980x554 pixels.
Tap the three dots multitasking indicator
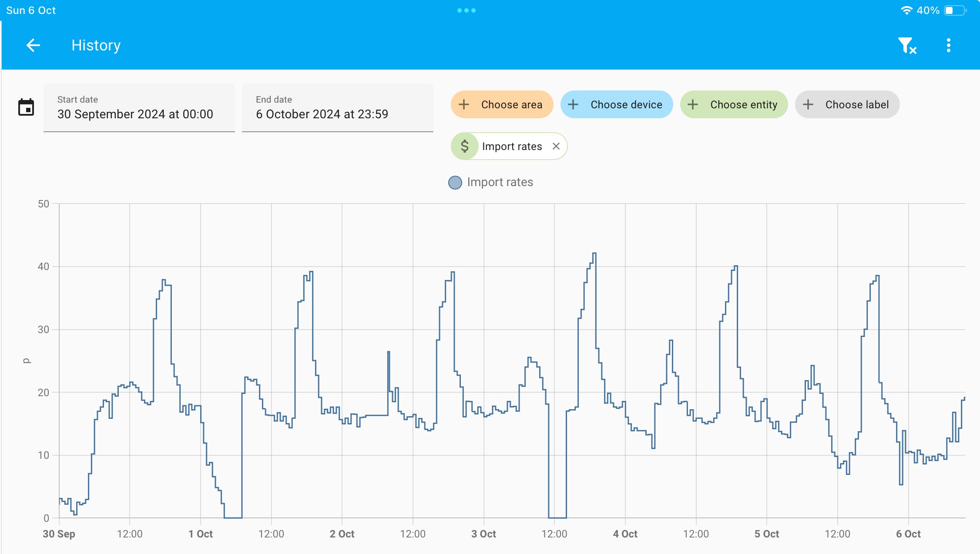click(x=467, y=10)
